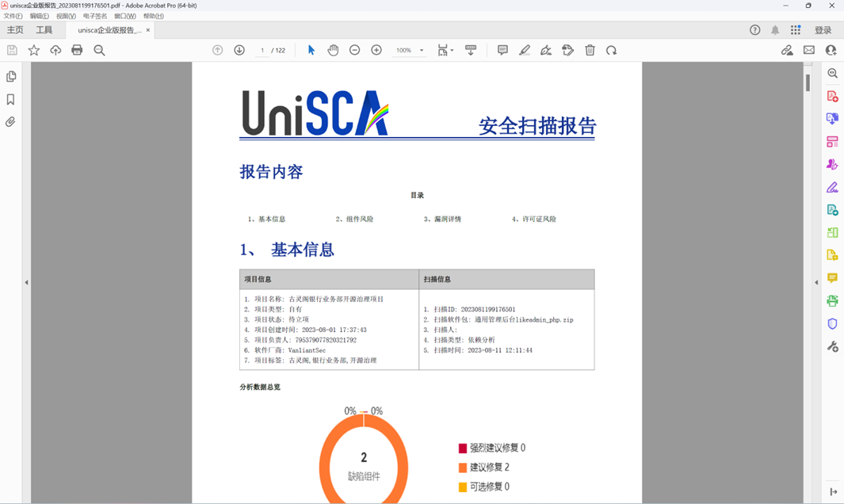Screen dimensions: 844x504
Task: Open the Find text magnifier icon
Action: (x=99, y=50)
